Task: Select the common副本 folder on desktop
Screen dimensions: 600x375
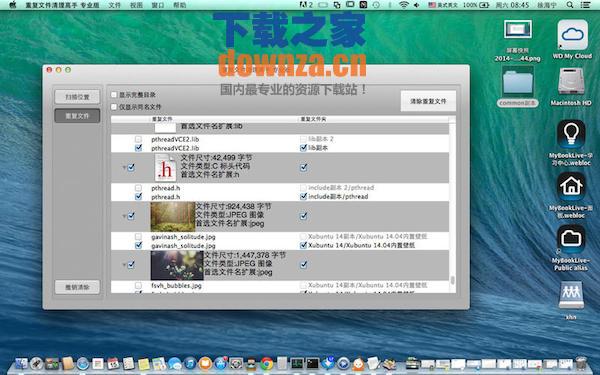Action: click(517, 81)
